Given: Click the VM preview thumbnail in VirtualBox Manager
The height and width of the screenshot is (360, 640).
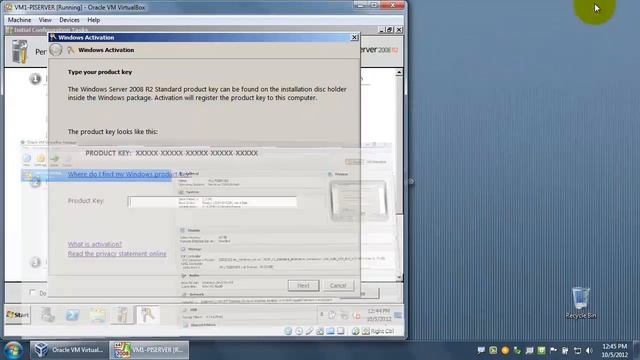Looking at the screenshot, I should pos(358,200).
